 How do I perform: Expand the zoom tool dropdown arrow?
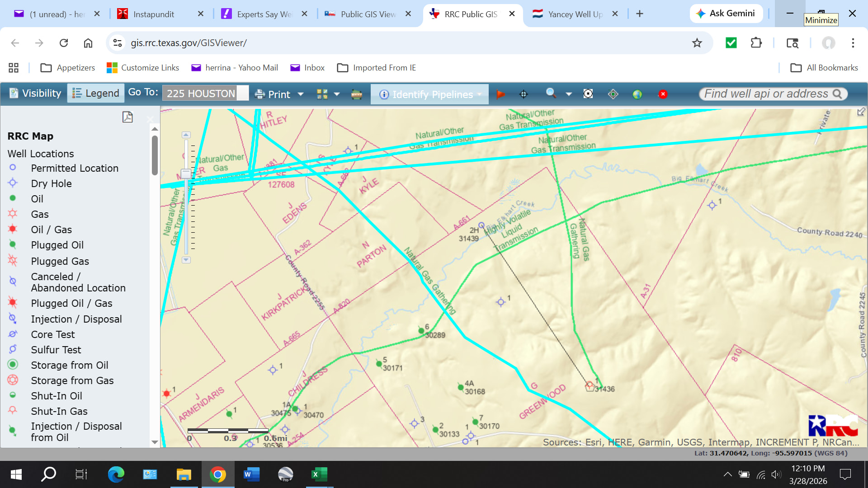[x=569, y=94]
